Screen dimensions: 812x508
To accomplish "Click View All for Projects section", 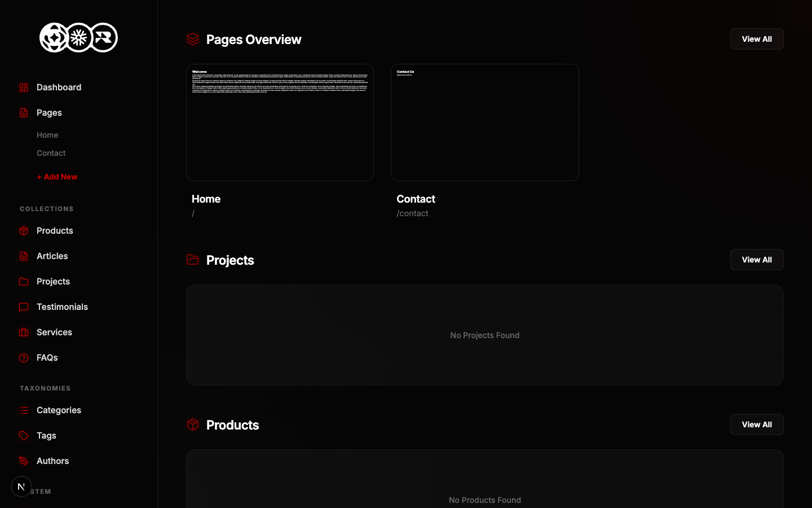I will 757,260.
